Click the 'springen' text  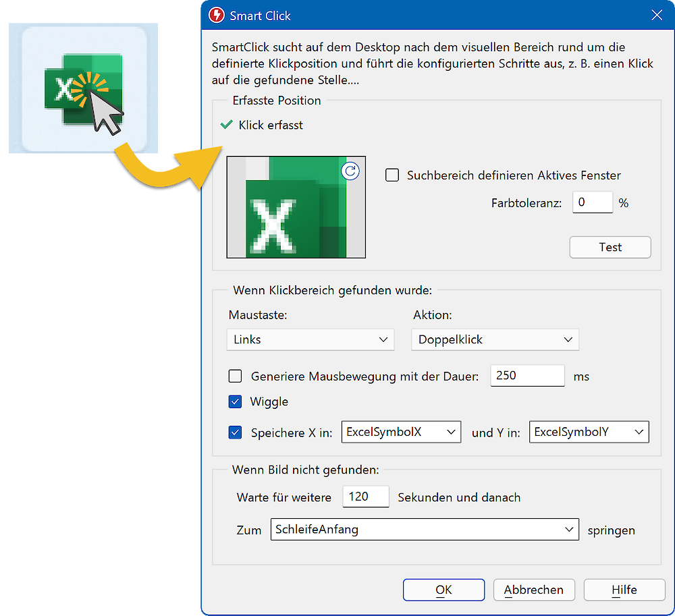click(x=612, y=531)
